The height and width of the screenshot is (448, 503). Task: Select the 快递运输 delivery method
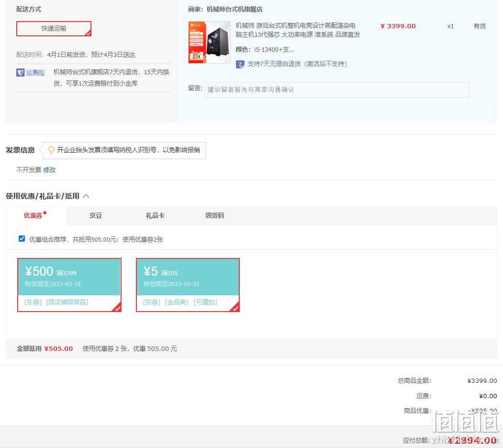[x=54, y=29]
